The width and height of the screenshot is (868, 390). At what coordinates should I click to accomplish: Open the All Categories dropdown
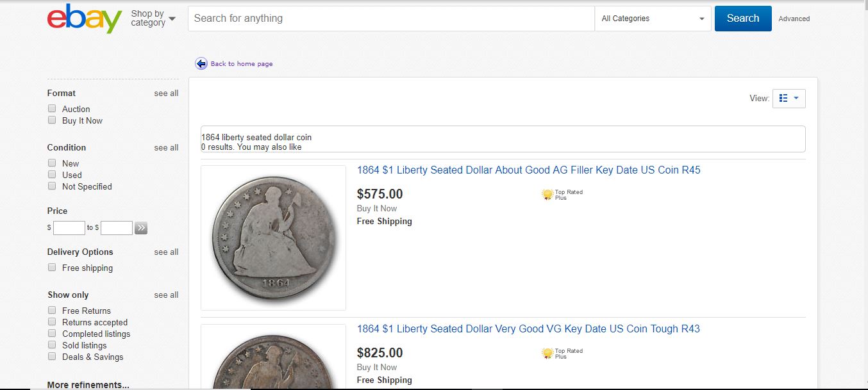(x=653, y=19)
